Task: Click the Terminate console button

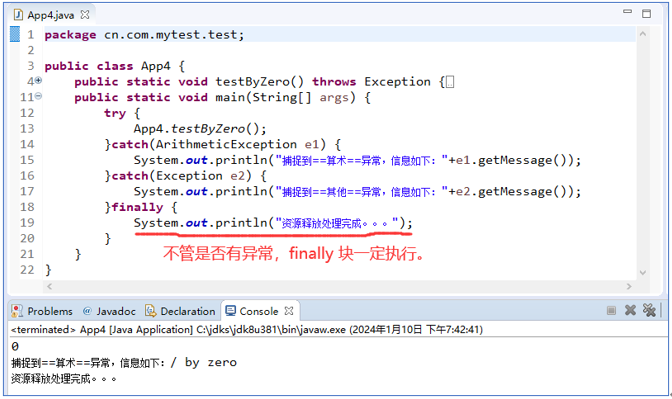Action: click(611, 310)
